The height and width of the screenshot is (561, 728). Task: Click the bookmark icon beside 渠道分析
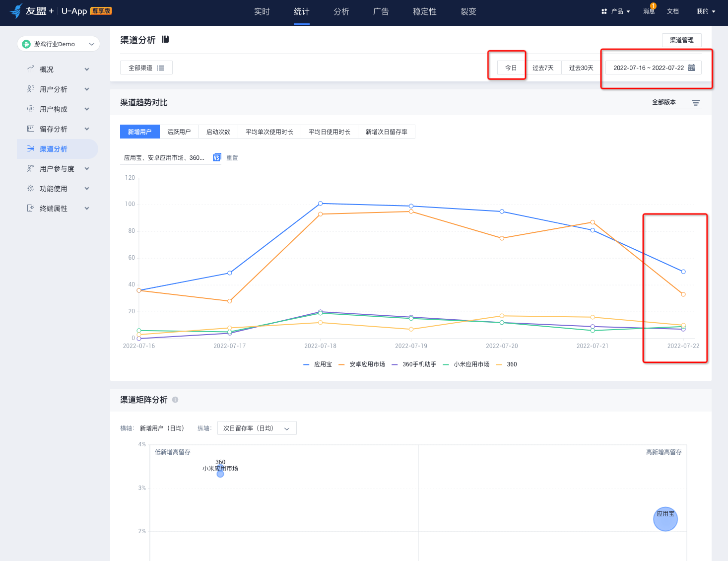166,39
